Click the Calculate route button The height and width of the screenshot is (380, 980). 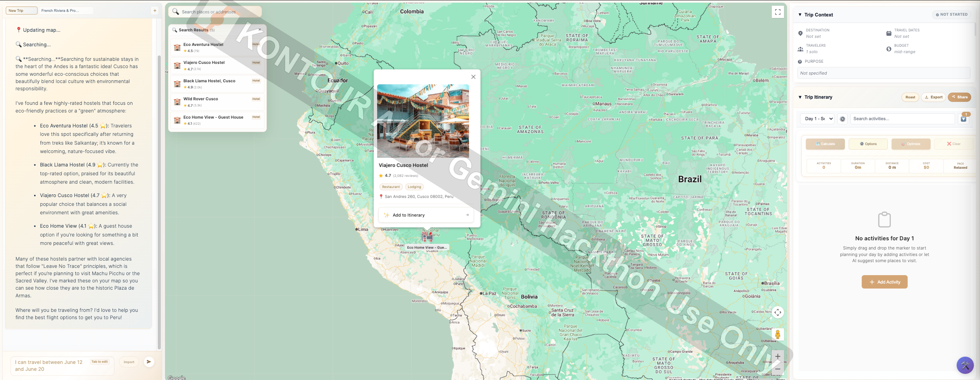coord(825,144)
